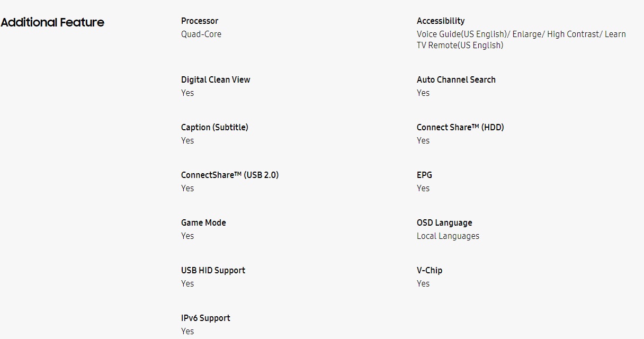Click the IPv6 Support label

[205, 318]
